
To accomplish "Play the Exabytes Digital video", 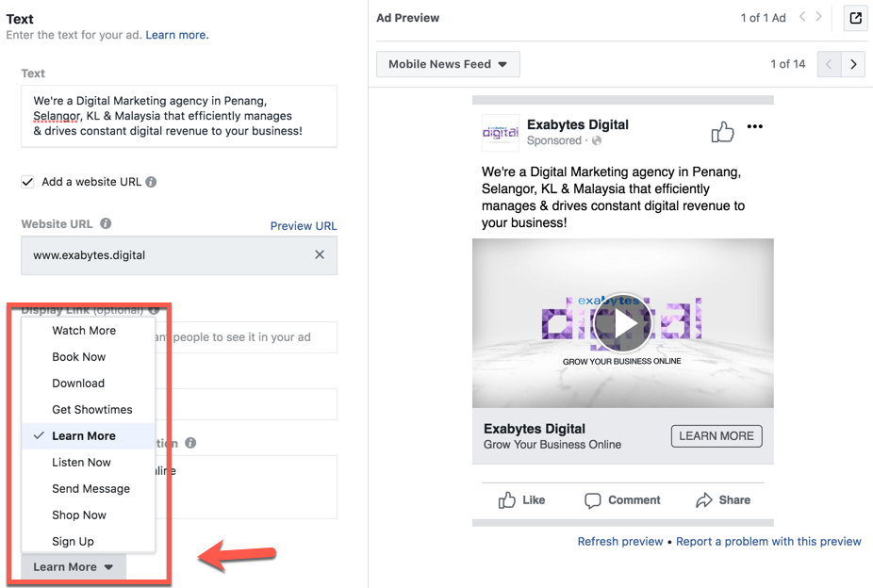I will (622, 323).
